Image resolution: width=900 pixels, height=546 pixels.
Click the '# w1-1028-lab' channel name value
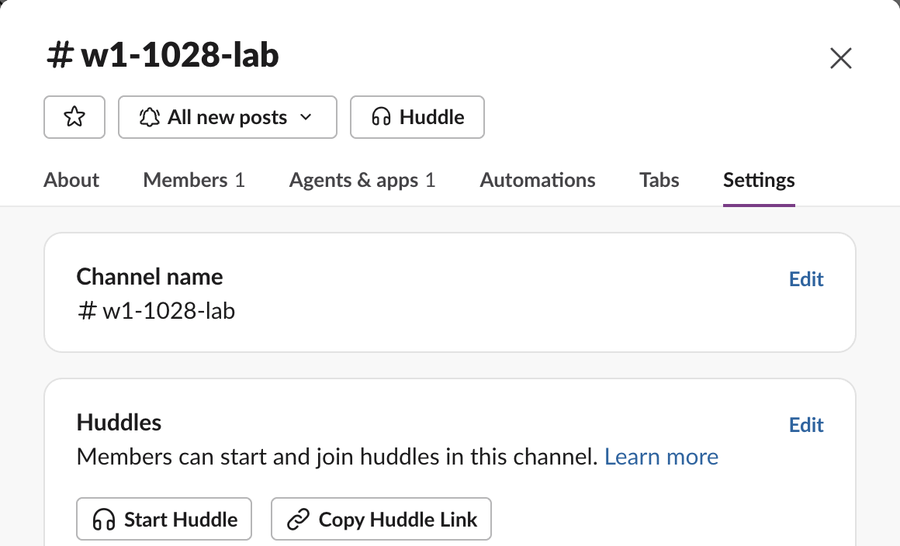tap(156, 311)
